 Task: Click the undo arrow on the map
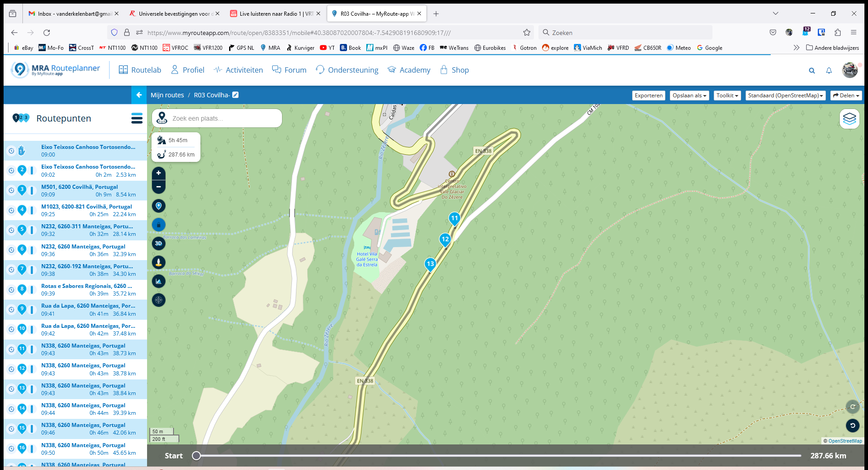click(x=852, y=426)
